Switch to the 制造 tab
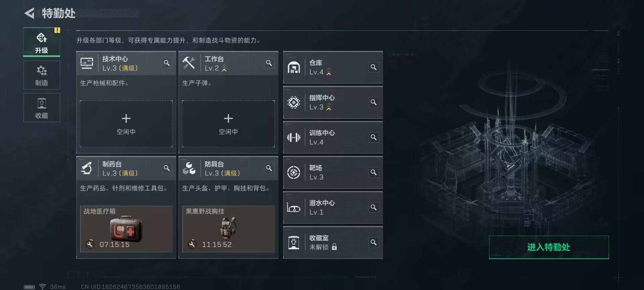 coord(42,75)
